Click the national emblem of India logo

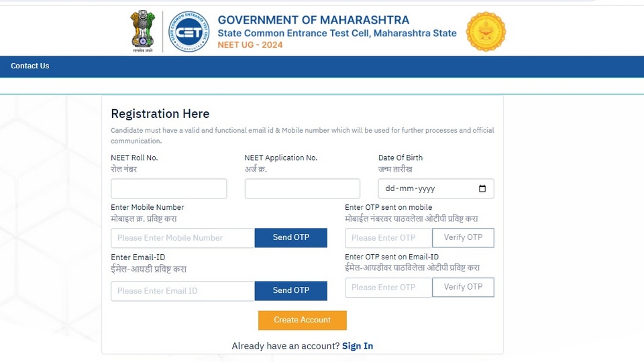pyautogui.click(x=142, y=32)
